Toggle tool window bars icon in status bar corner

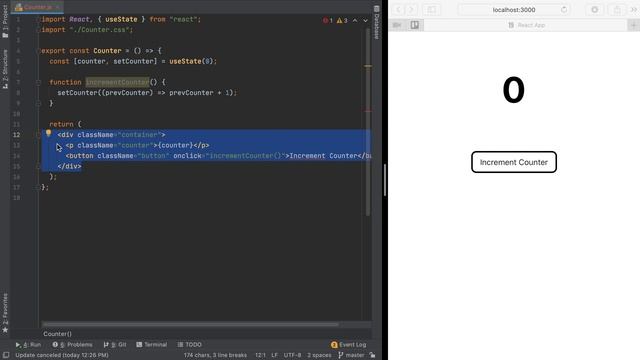pos(6,355)
